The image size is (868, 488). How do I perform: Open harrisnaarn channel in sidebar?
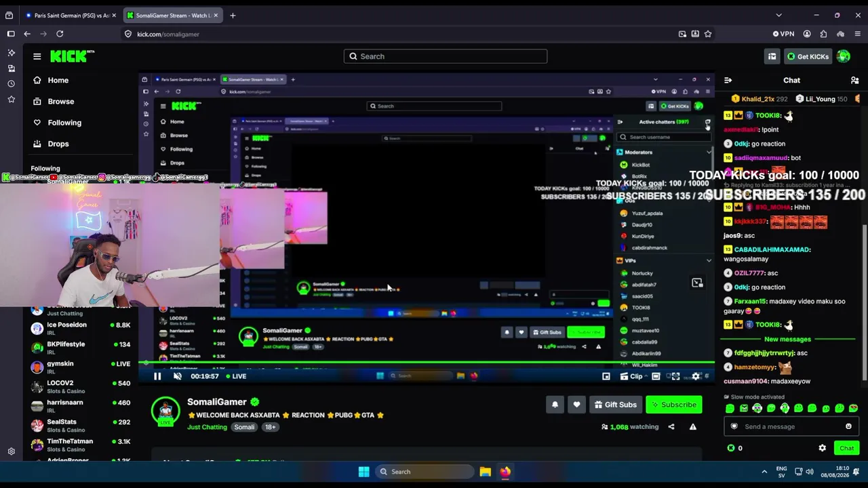click(x=81, y=406)
